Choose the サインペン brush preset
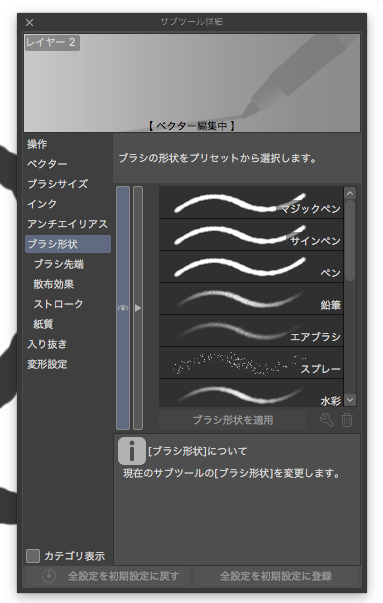This screenshot has height=603, width=383. [251, 235]
